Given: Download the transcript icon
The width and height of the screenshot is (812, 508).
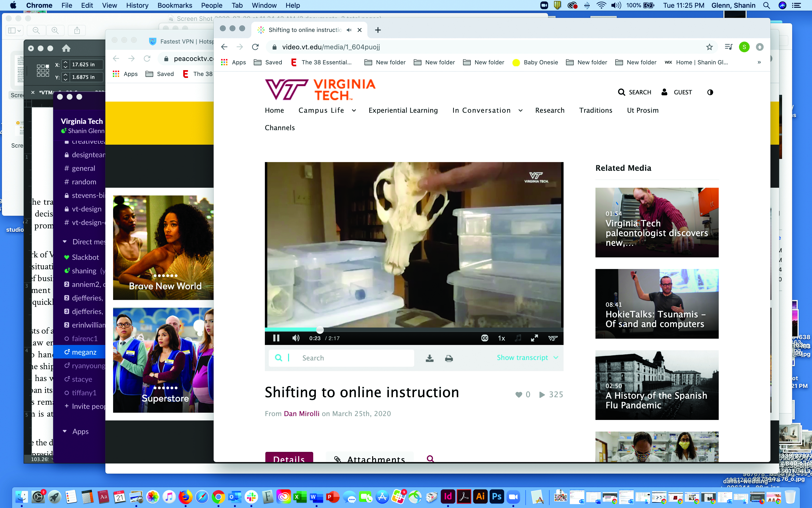Looking at the screenshot, I should [x=429, y=358].
